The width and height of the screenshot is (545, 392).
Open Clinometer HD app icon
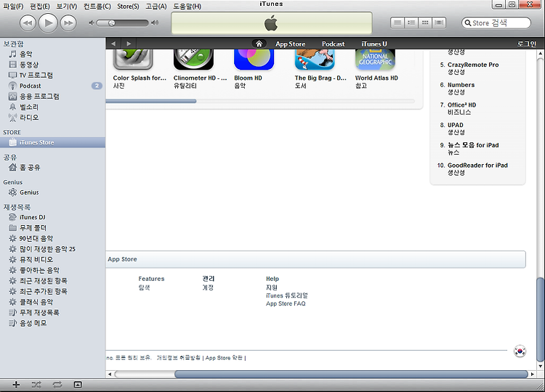click(x=193, y=60)
